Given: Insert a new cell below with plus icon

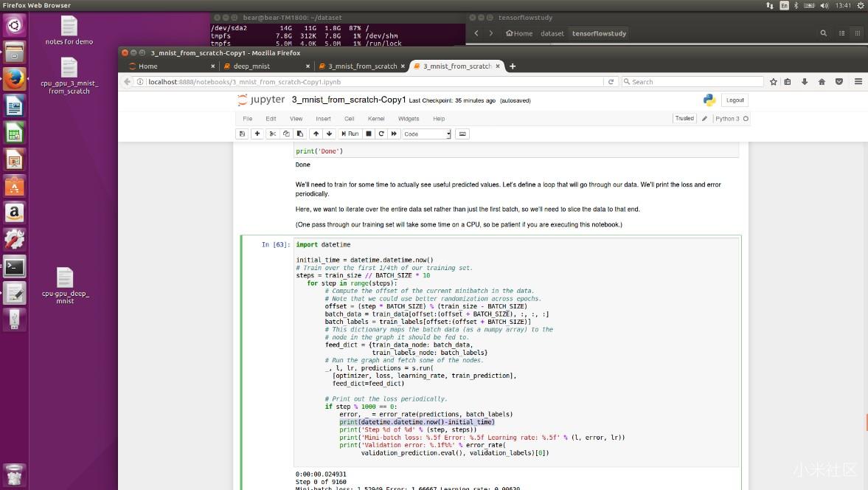Looking at the screenshot, I should click(257, 134).
